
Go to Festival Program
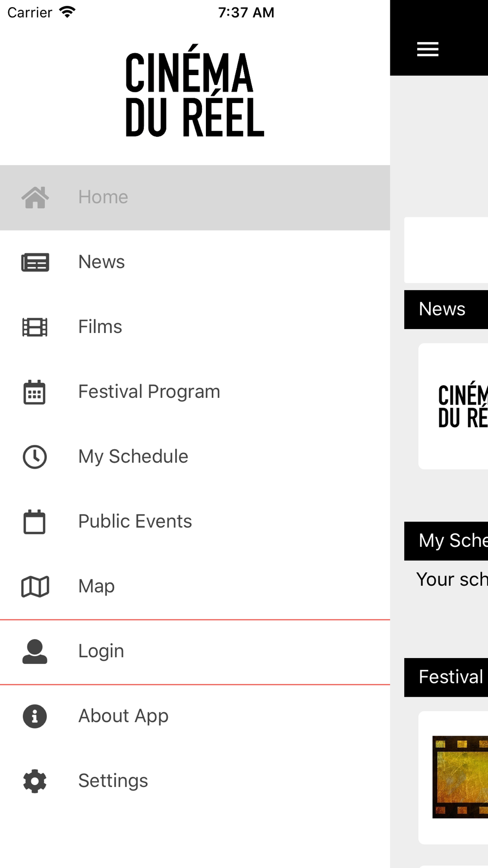click(x=195, y=392)
